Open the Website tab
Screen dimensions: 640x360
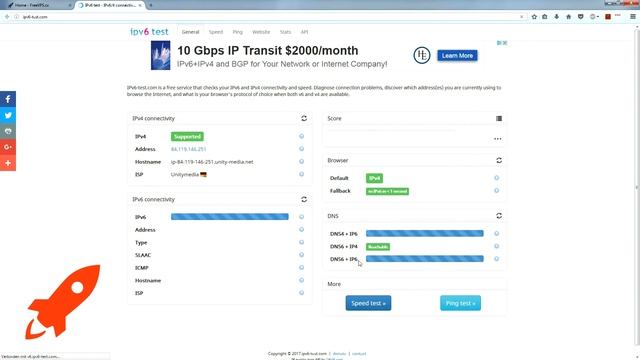(x=261, y=32)
